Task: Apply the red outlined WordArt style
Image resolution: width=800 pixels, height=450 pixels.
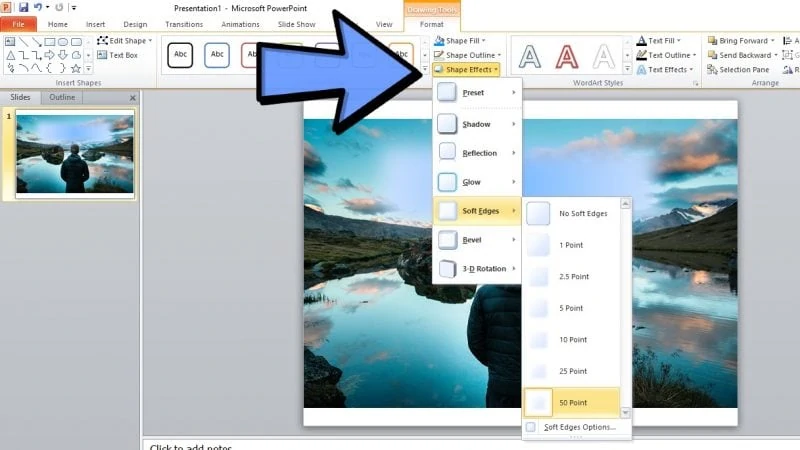Action: tap(566, 56)
